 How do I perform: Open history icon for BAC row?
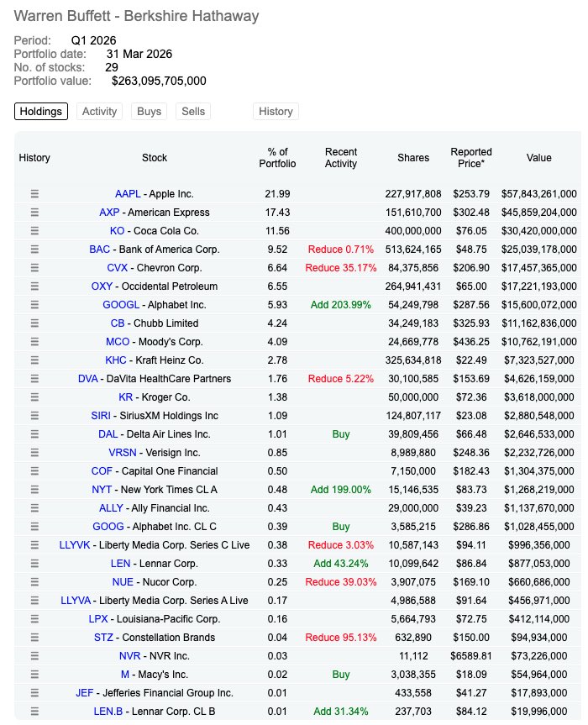pyautogui.click(x=34, y=250)
